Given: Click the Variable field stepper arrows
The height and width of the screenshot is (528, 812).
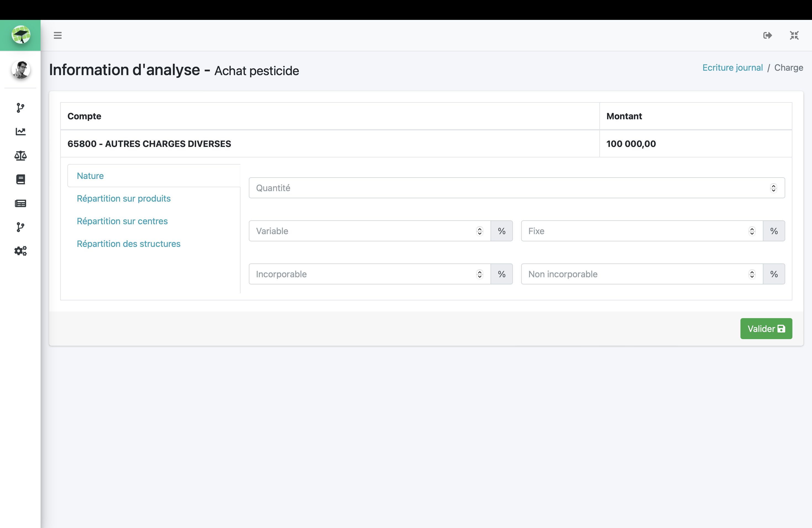Looking at the screenshot, I should coord(479,231).
